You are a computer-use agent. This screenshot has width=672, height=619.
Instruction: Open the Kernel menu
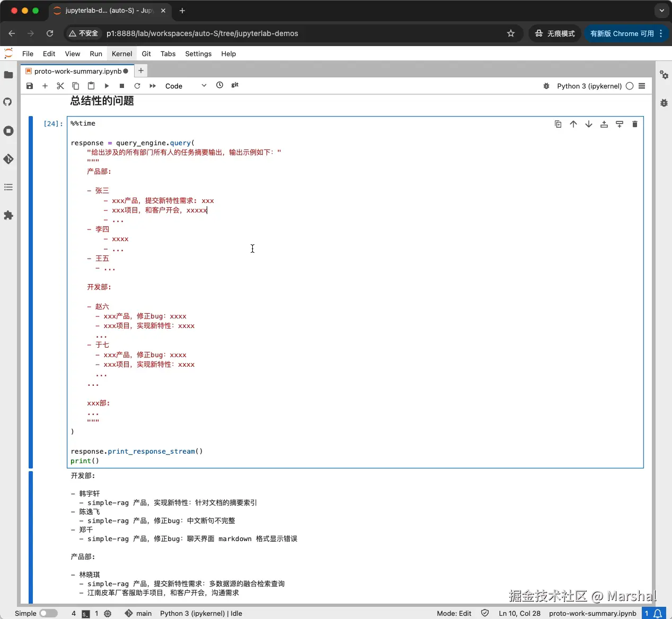[121, 54]
